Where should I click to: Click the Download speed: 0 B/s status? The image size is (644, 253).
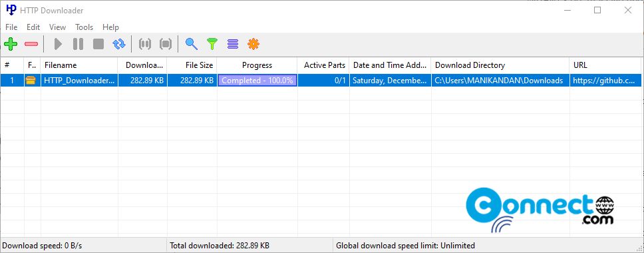(x=43, y=246)
